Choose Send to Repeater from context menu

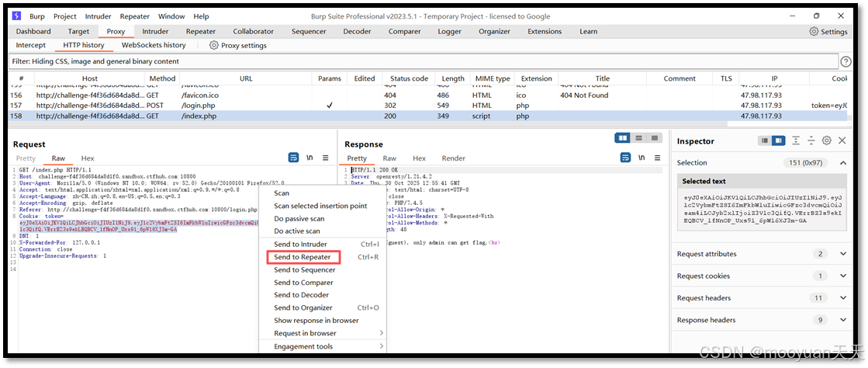tap(303, 257)
